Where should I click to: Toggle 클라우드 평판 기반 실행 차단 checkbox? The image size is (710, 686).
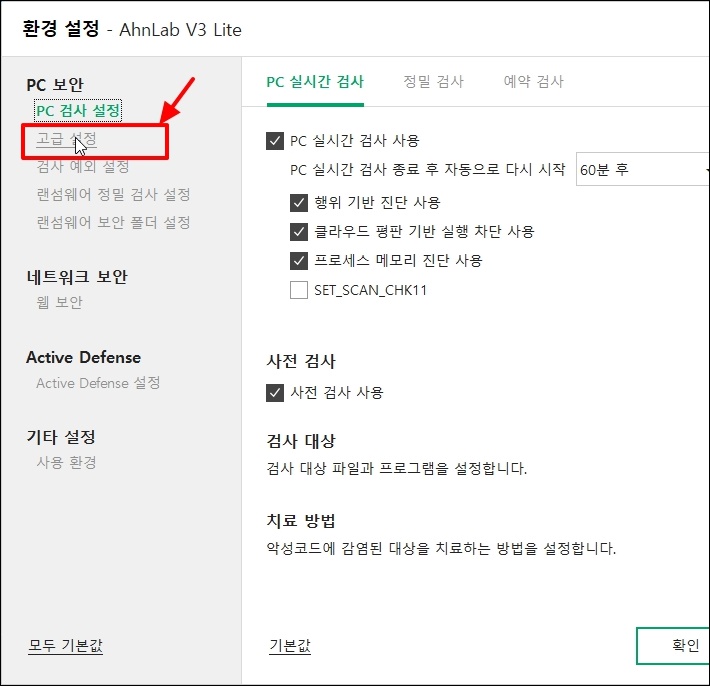(x=299, y=232)
